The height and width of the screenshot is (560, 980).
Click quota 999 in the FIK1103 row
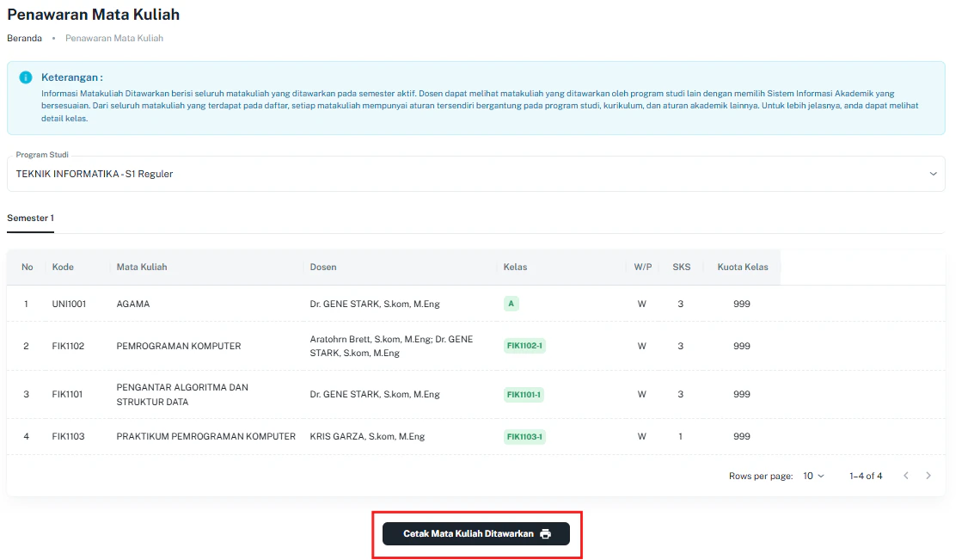tap(742, 437)
